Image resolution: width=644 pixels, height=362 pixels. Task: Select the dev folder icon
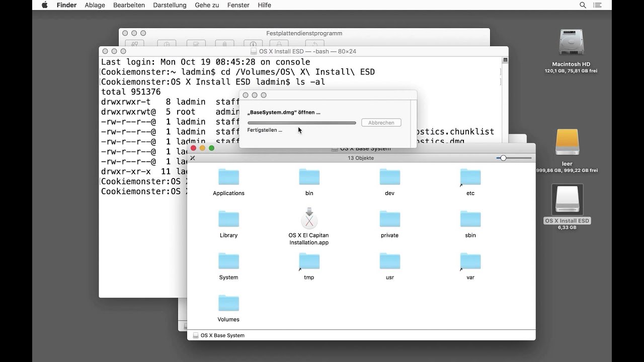pos(389,177)
